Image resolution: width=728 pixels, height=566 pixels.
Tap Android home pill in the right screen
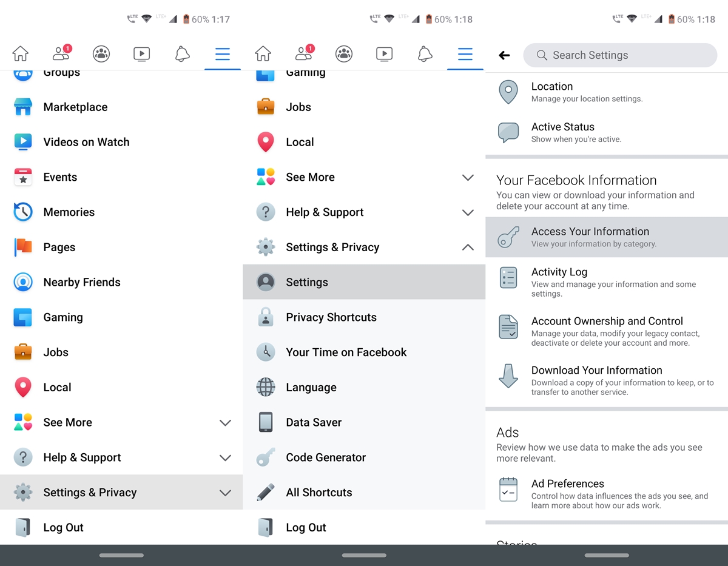click(607, 555)
